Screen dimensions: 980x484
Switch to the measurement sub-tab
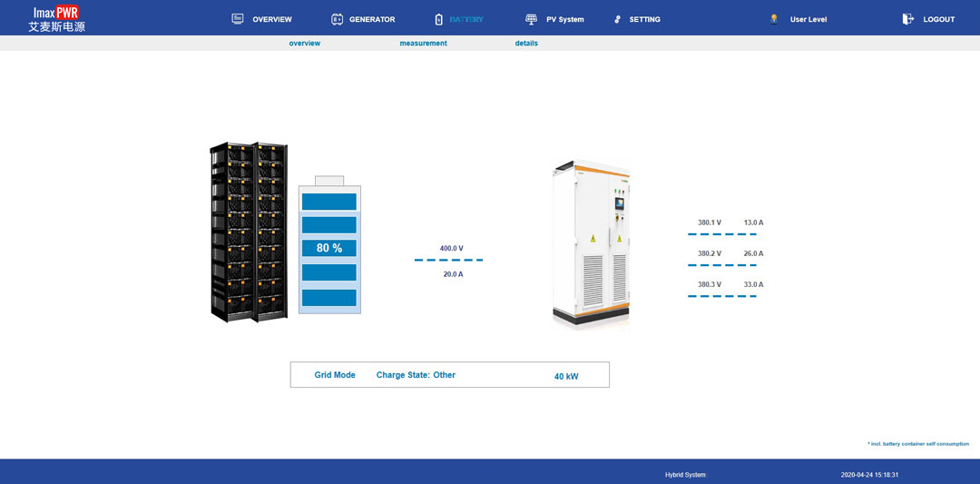(423, 44)
